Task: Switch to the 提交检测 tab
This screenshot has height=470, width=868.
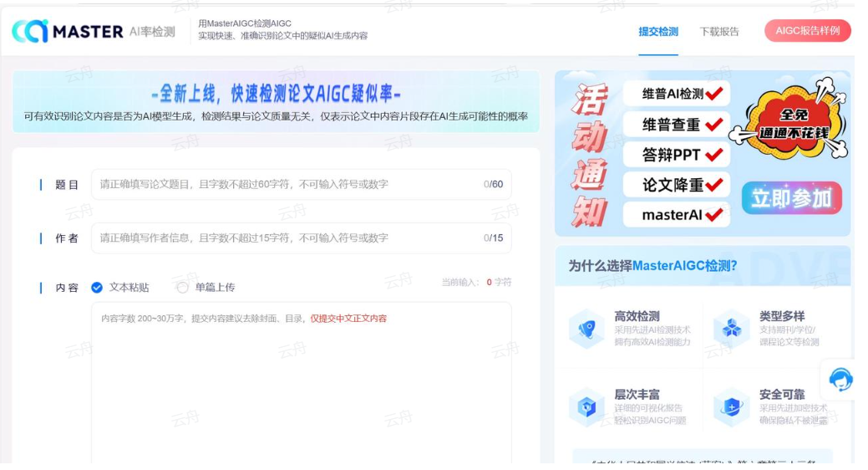Action: [657, 32]
